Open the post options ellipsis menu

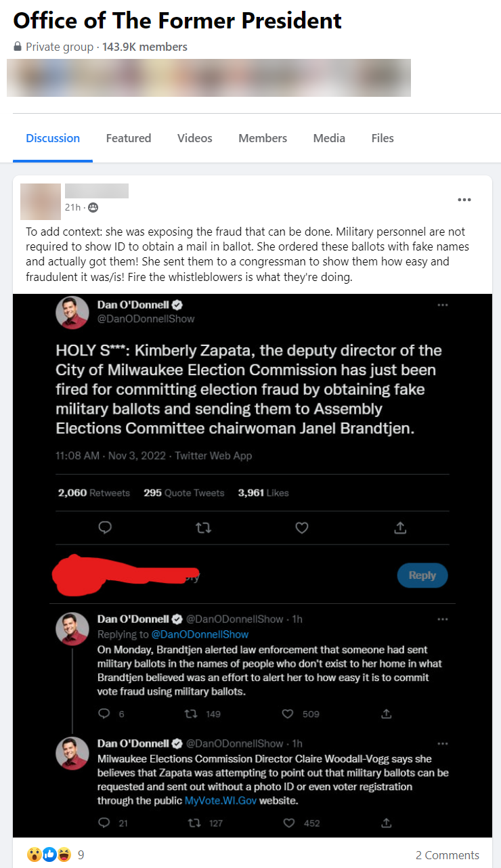[x=464, y=200]
